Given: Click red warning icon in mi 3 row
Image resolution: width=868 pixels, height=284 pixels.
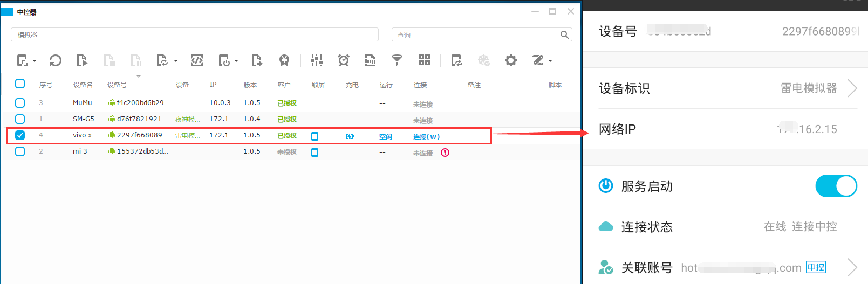Looking at the screenshot, I should (445, 153).
